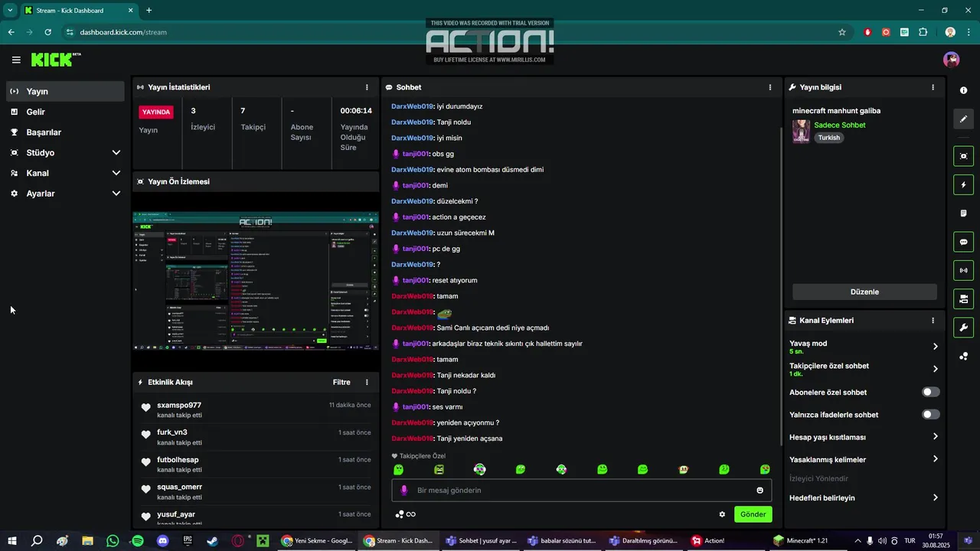Open Yayın bilgisi three-dot options

click(933, 87)
